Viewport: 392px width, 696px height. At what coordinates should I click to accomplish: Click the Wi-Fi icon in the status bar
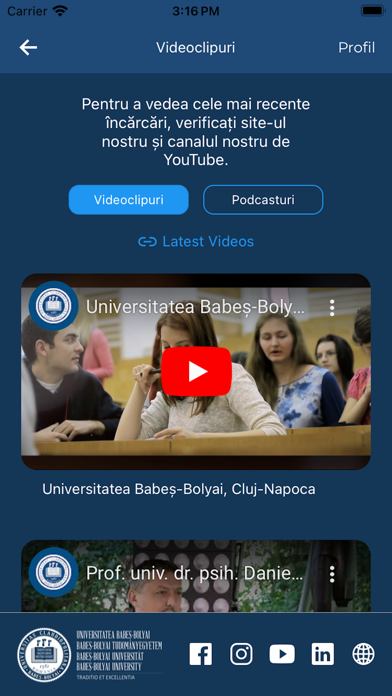60,11
